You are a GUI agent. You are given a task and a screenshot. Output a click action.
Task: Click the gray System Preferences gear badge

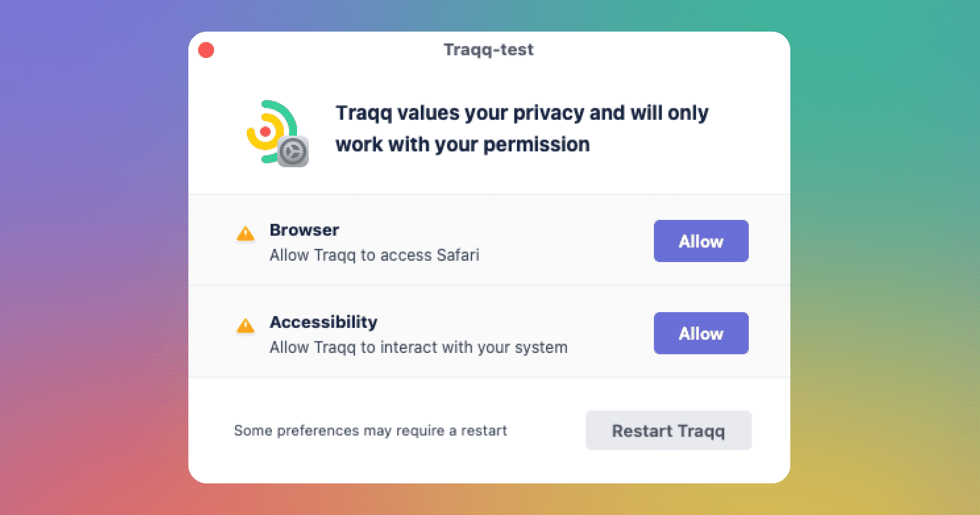point(293,151)
